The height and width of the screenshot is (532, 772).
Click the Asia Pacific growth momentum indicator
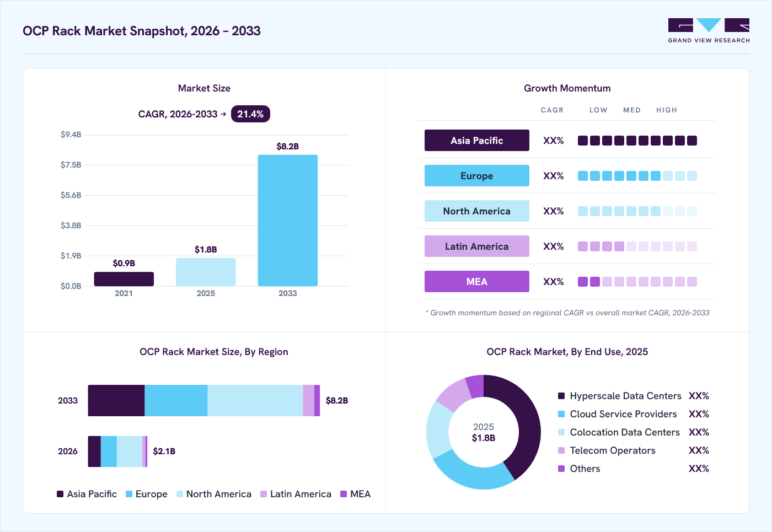tap(637, 141)
